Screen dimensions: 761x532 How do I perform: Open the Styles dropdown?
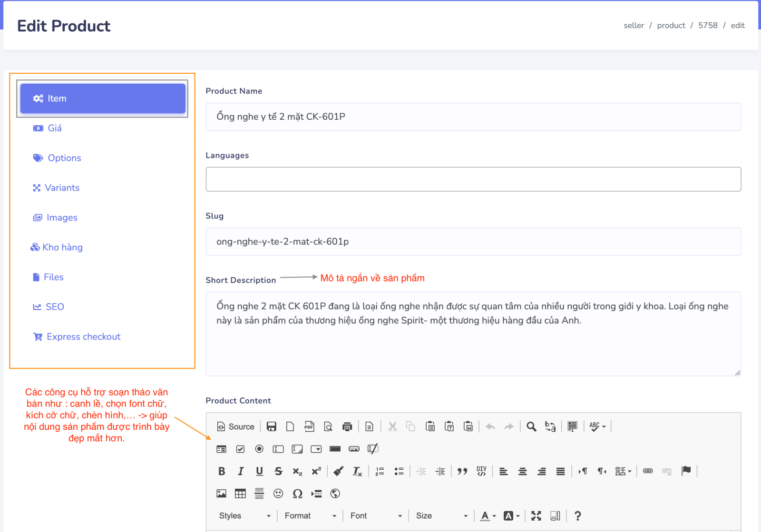[244, 516]
